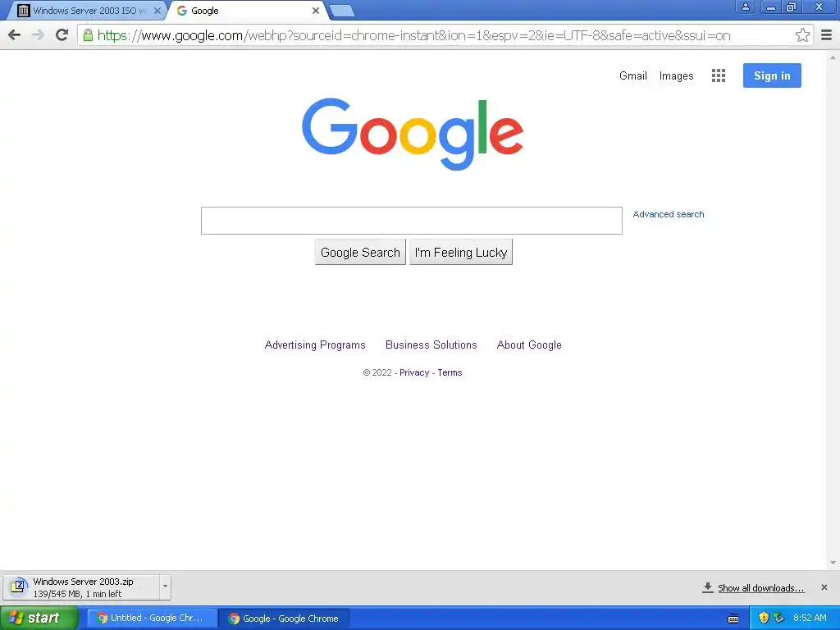Open the Windows Start menu
840x630 pixels.
tap(39, 619)
